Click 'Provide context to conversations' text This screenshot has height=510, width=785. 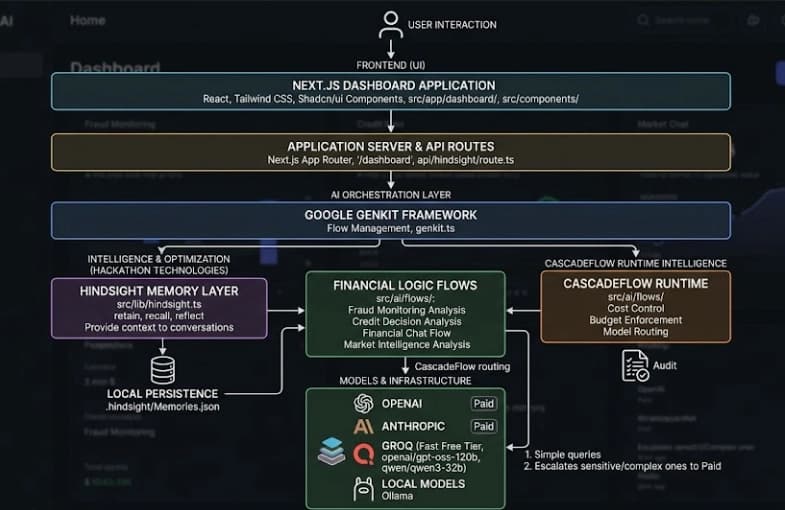pos(159,327)
